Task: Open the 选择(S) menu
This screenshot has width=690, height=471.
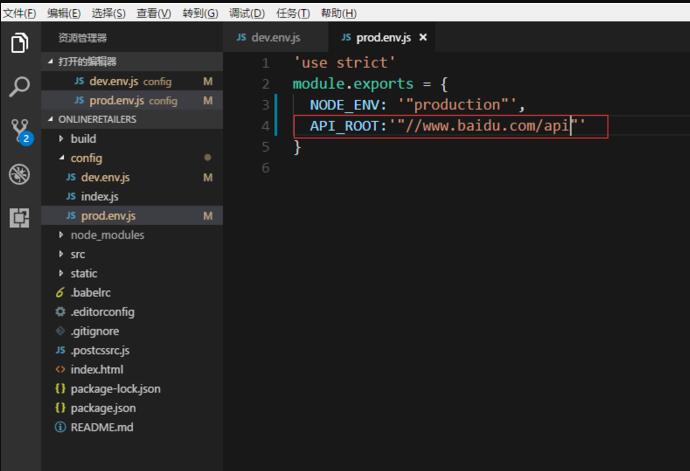Action: 108,13
